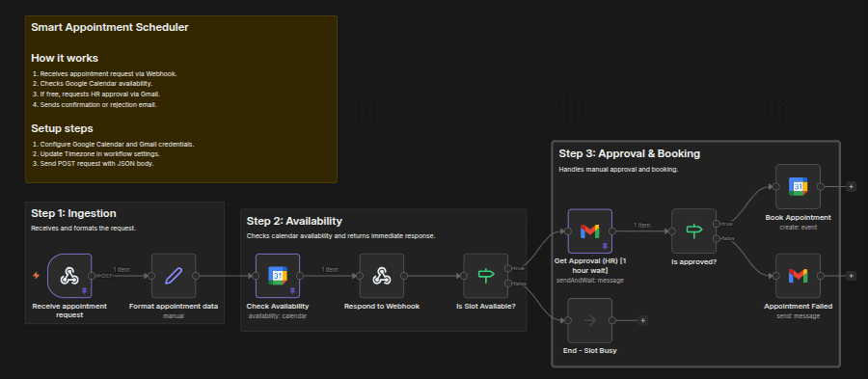Click the 1 item label after the webhook node

point(122,270)
